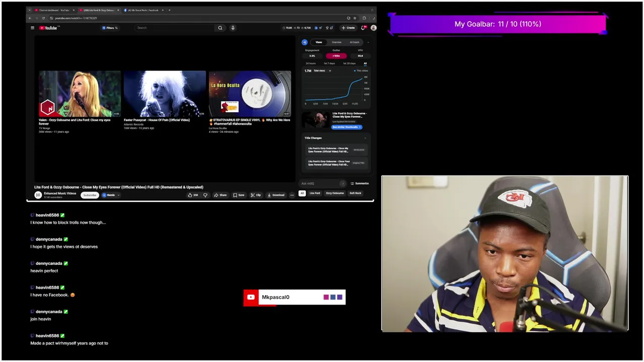Close the Channel dashboard tab

(x=73, y=10)
